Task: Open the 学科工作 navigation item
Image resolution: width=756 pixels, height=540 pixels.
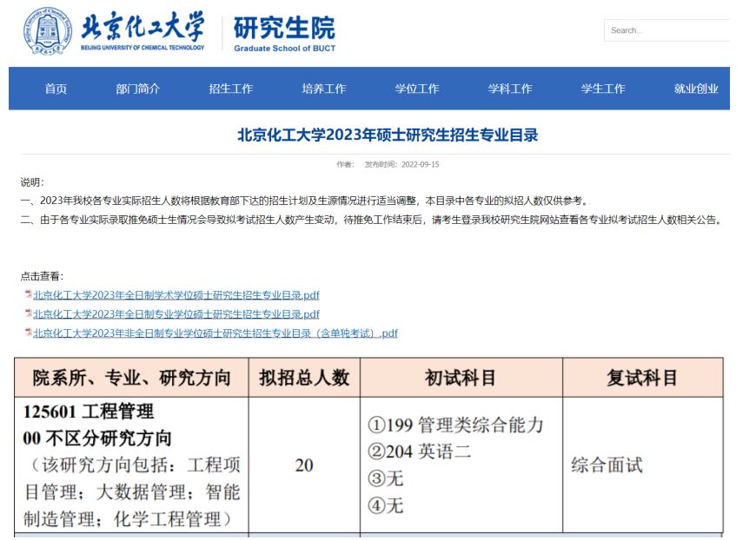Action: (510, 89)
